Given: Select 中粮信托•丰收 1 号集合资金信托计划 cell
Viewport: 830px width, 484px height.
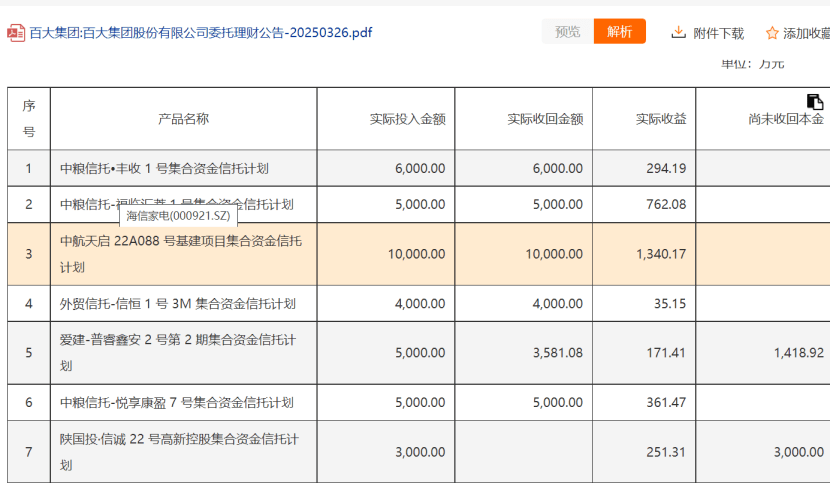Looking at the screenshot, I should [x=184, y=168].
